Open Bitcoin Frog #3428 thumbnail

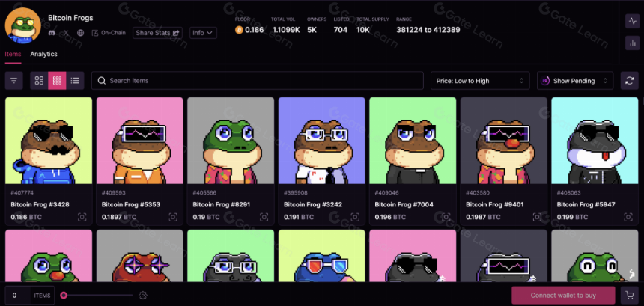(x=49, y=141)
